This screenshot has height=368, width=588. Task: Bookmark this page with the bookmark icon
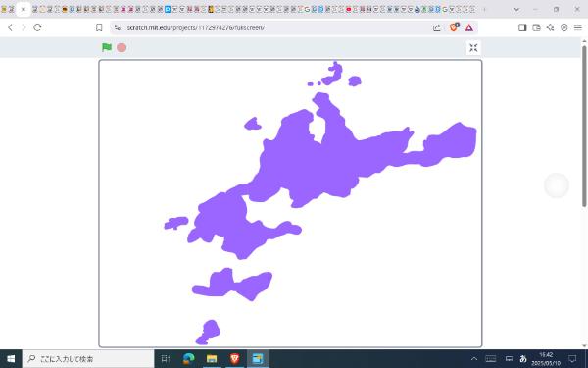point(99,27)
